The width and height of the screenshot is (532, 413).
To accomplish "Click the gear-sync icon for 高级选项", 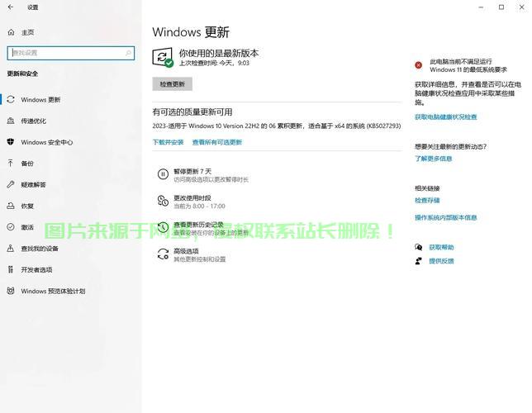I will point(163,254).
